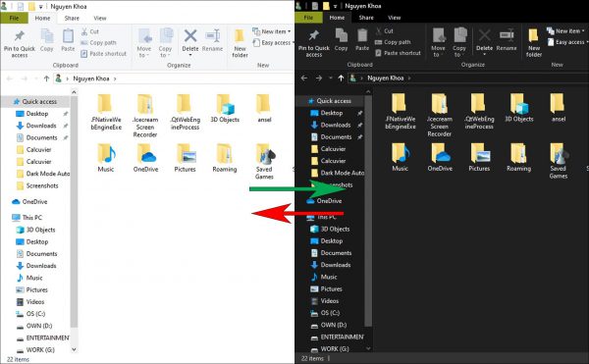Open Dark Mode Auto folder in dark sidebar
Screen dimensions: 589x364
[x=338, y=173]
